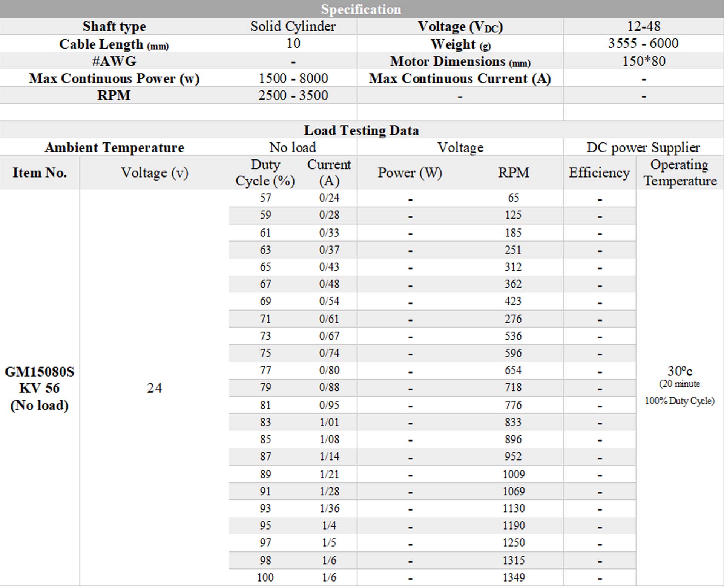Click the '#AWG' label cell
This screenshot has width=724, height=588.
[x=114, y=61]
